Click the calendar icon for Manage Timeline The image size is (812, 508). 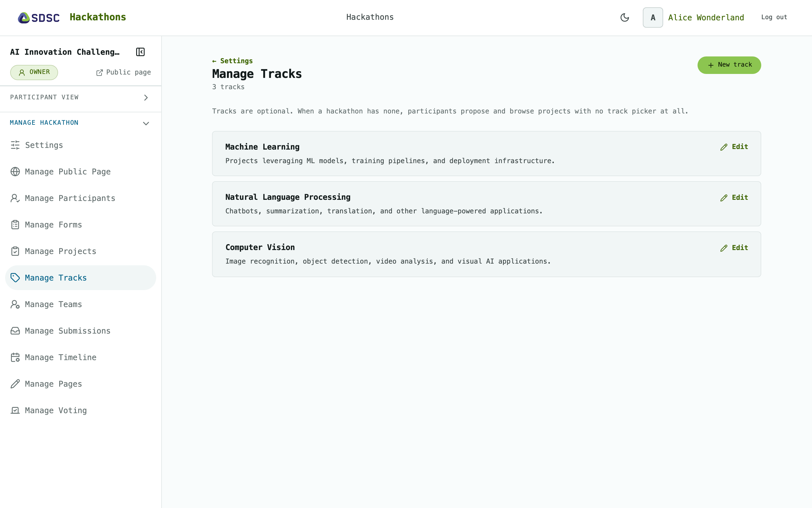click(x=15, y=358)
